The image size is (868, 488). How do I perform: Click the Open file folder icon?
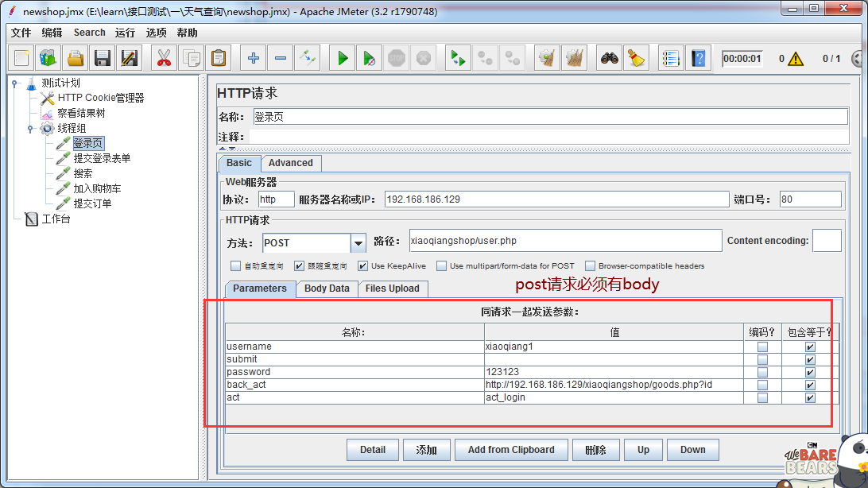pyautogui.click(x=76, y=58)
